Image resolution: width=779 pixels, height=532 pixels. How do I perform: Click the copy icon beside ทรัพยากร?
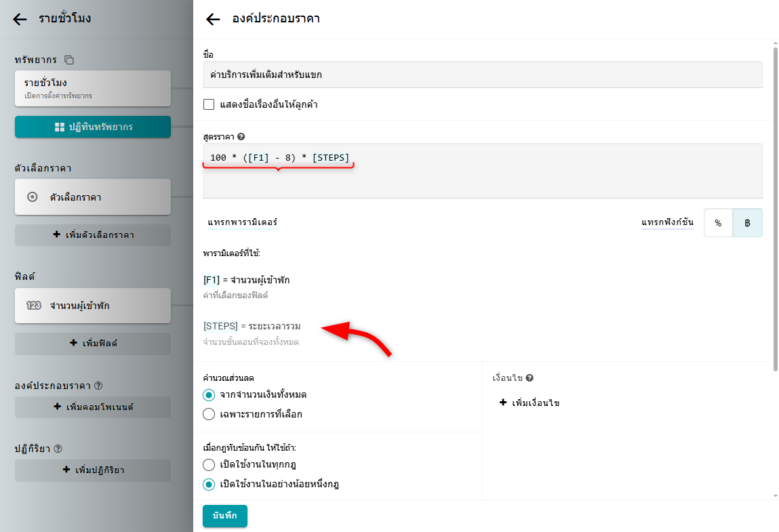coord(69,60)
